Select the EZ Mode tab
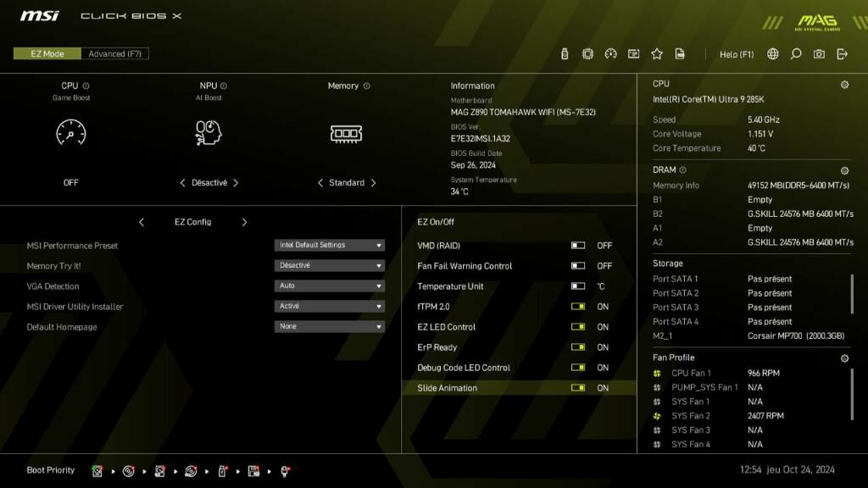The width and height of the screenshot is (868, 488). tap(47, 53)
